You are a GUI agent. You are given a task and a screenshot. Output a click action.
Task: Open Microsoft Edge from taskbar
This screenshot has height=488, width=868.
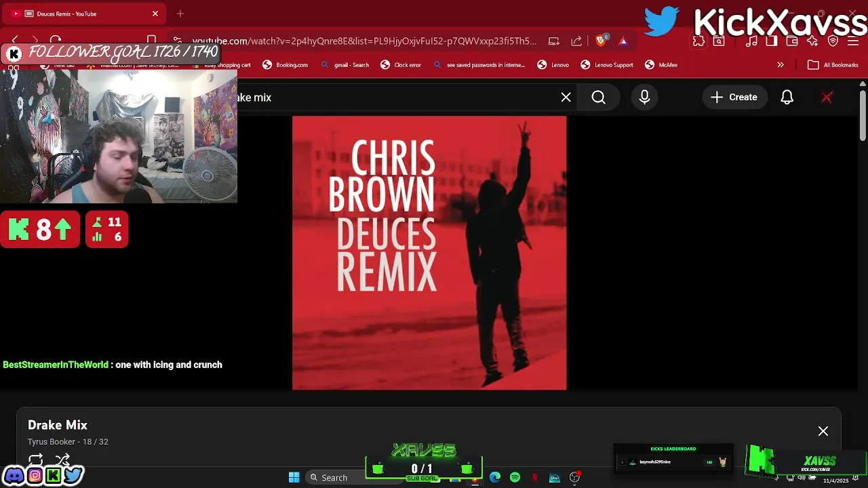pos(495,478)
